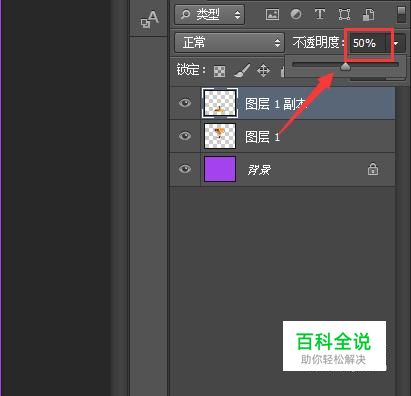Viewport: 411px width, 396px height.
Task: Hide the 背景 layer
Action: (185, 169)
